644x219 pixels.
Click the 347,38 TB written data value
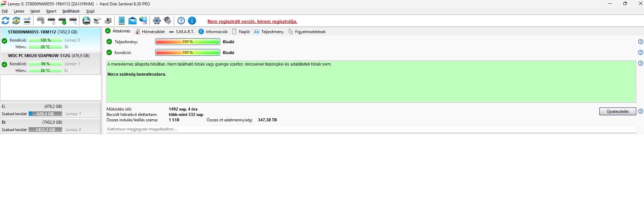pos(267,120)
